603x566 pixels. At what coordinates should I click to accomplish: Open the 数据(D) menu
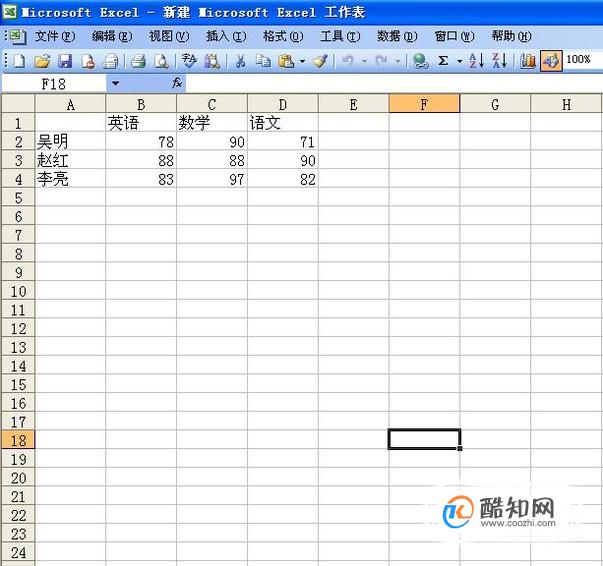397,37
